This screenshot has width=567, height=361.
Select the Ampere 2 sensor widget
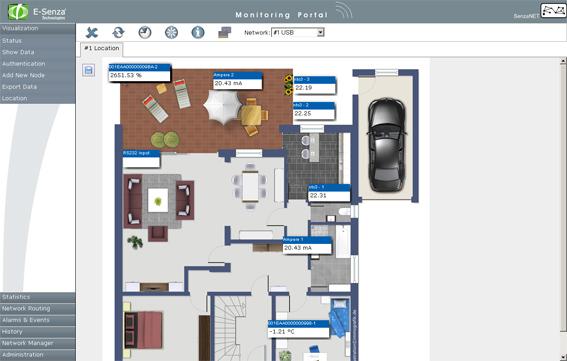pyautogui.click(x=237, y=80)
